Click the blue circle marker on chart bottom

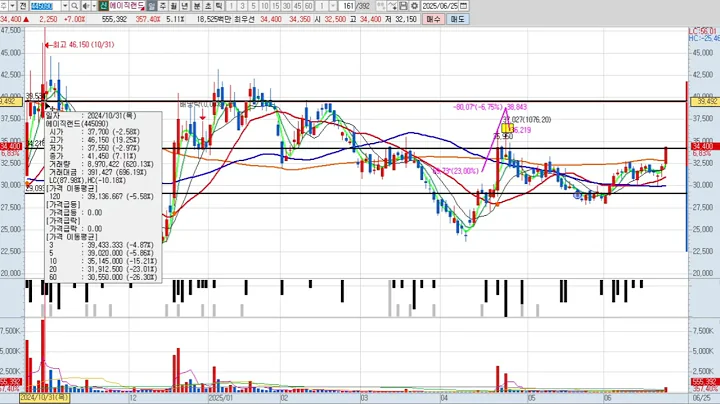coord(578,196)
